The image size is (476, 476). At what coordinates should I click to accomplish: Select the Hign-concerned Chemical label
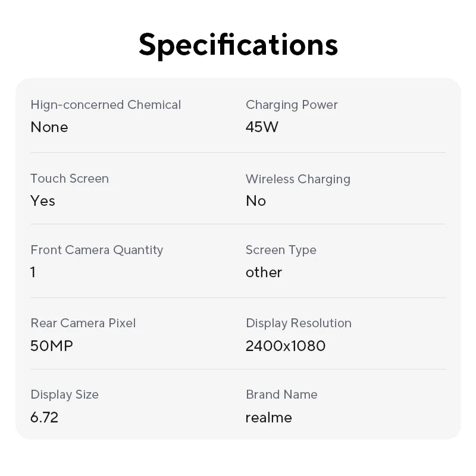[105, 105]
